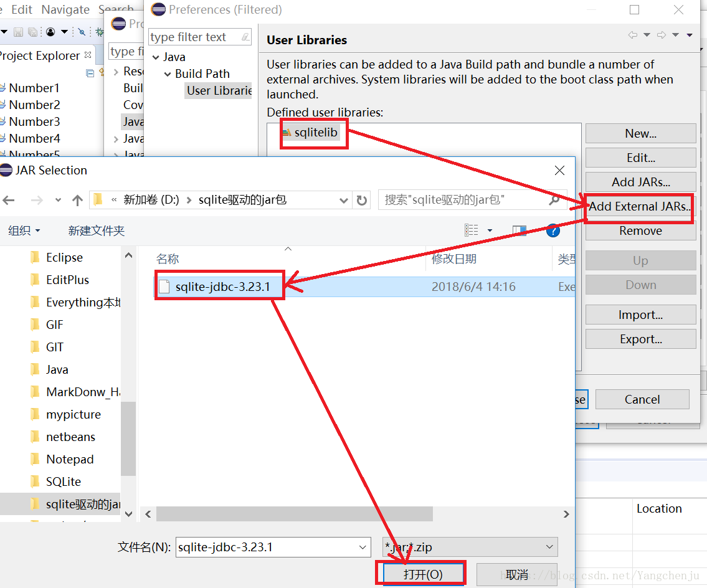Collapse the Java tree node
Screen dimensions: 707x588
(x=156, y=57)
